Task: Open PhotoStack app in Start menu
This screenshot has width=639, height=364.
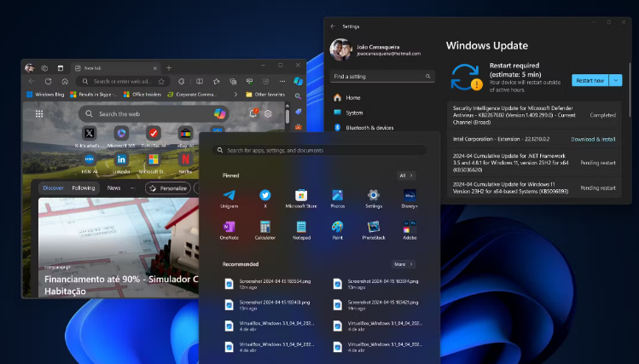Action: coord(374,230)
